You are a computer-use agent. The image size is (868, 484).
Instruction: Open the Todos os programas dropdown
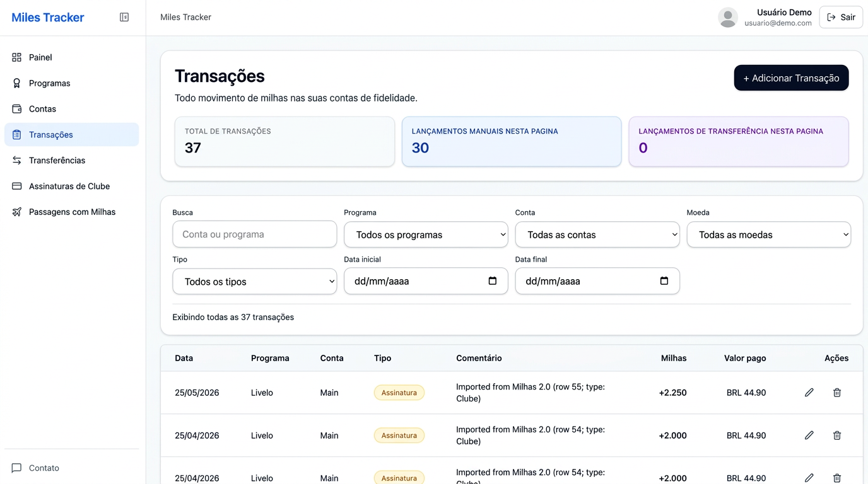426,234
